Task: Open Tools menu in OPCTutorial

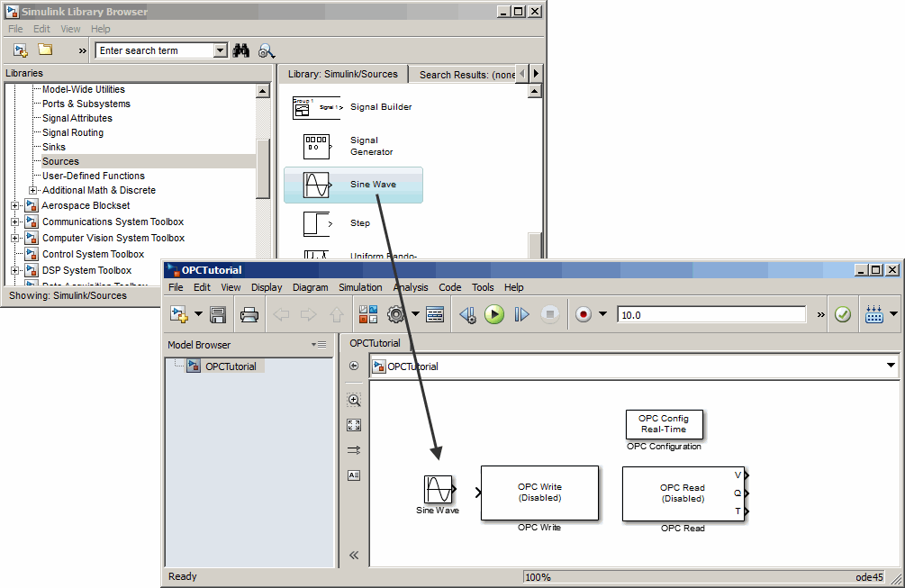Action: [483, 287]
